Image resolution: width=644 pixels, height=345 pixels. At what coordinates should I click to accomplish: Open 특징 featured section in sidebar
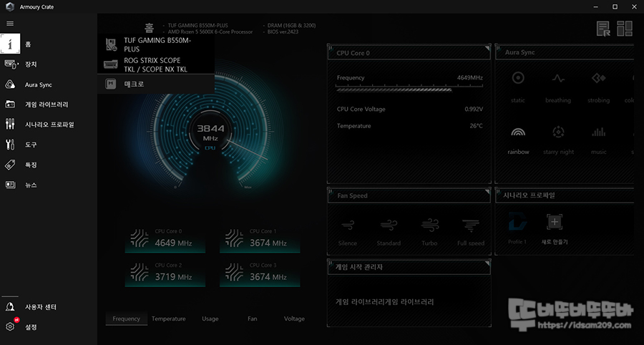[x=49, y=165]
